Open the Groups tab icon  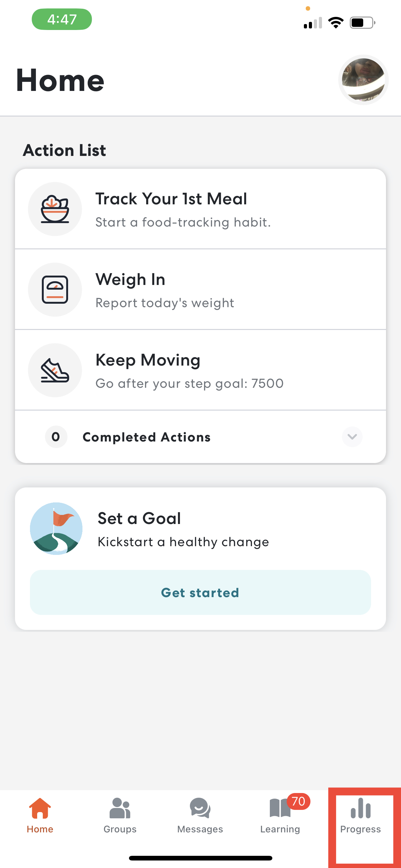pos(120,808)
